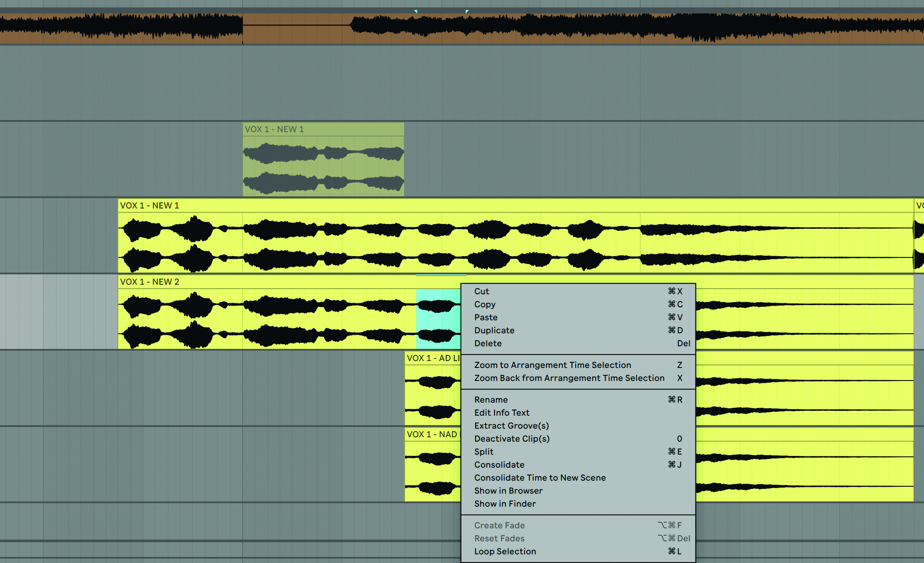This screenshot has height=563, width=924.
Task: Click the flat silent section of the overview waveform
Action: click(297, 26)
